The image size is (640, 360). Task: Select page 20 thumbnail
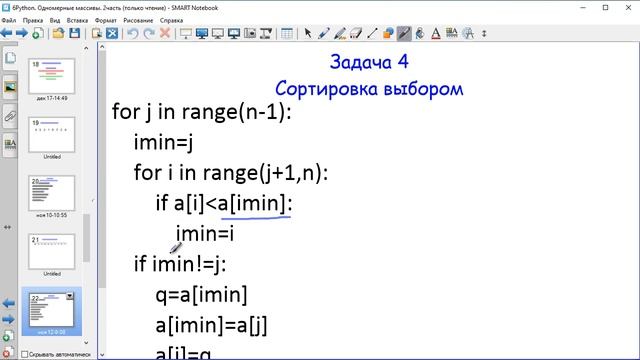(x=52, y=193)
